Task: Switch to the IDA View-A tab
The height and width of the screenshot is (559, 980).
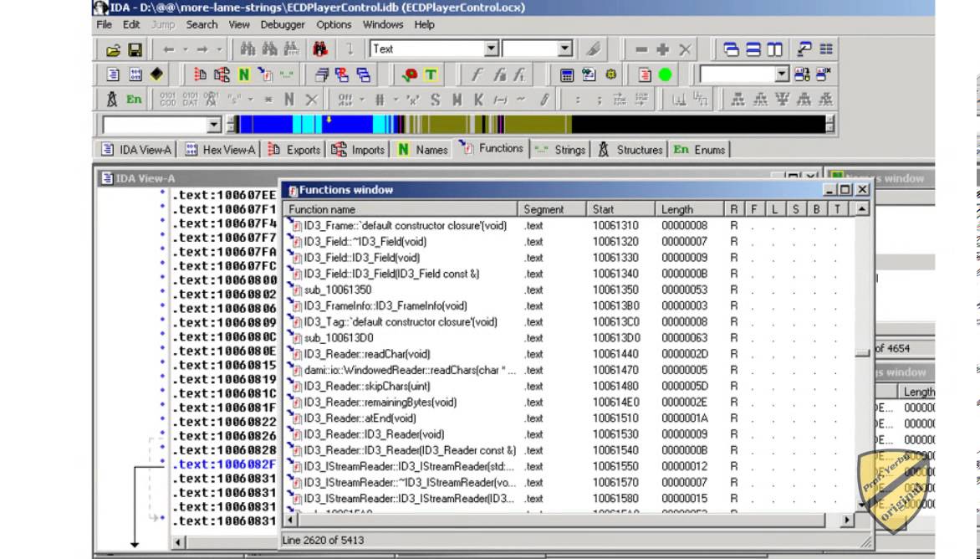Action: (137, 150)
